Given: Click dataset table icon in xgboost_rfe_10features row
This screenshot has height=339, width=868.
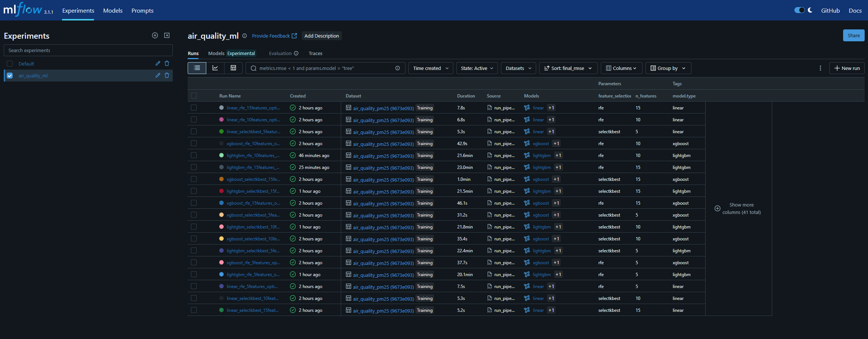Looking at the screenshot, I should pyautogui.click(x=349, y=144).
